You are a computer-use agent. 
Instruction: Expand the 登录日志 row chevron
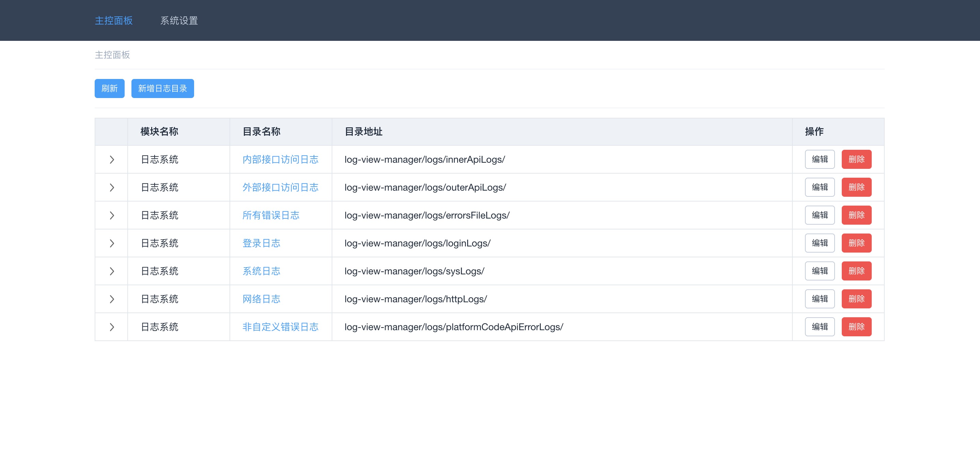point(112,243)
